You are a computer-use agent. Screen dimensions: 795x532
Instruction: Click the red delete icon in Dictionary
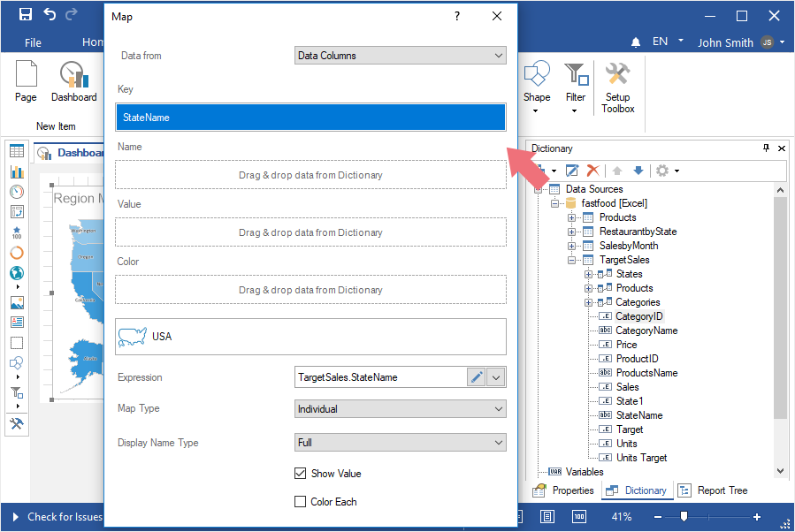593,170
